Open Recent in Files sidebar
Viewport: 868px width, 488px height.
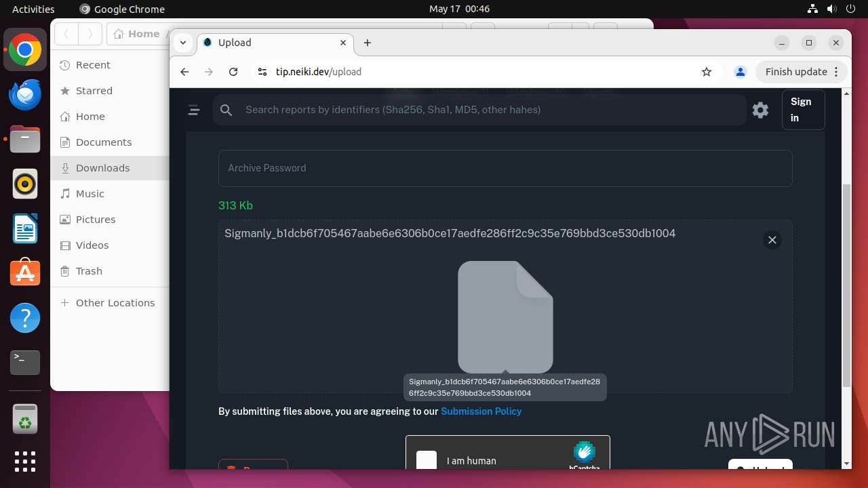click(x=109, y=65)
